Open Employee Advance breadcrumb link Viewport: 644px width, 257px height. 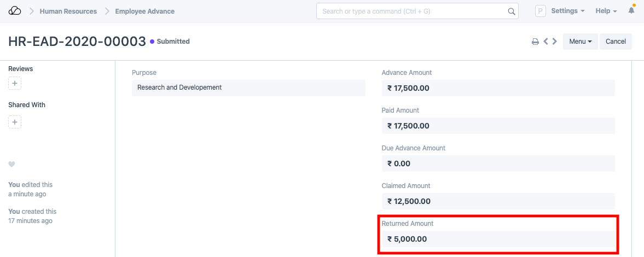coord(144,11)
